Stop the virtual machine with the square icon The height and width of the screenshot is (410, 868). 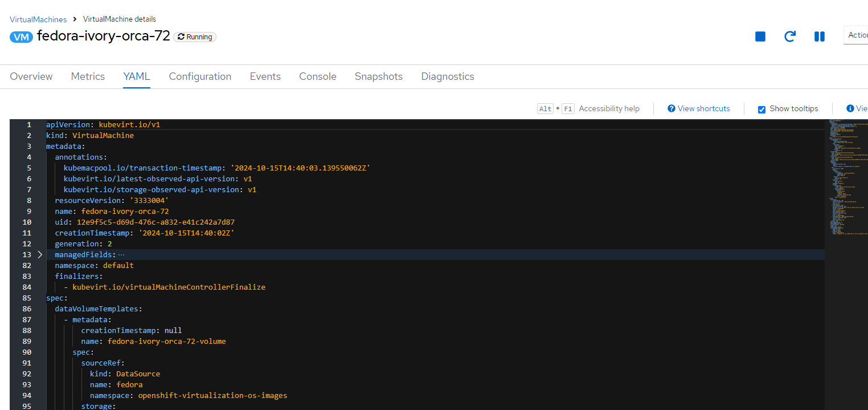tap(760, 36)
